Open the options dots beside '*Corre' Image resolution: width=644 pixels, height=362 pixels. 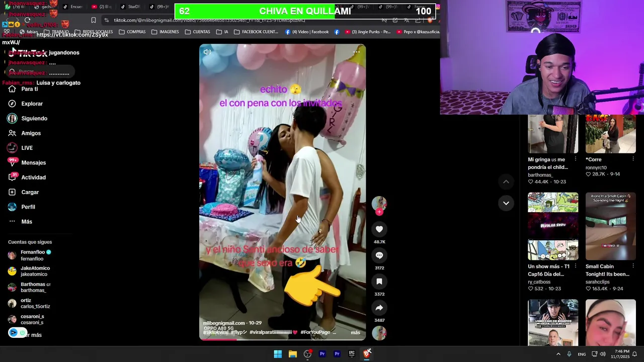pyautogui.click(x=633, y=159)
